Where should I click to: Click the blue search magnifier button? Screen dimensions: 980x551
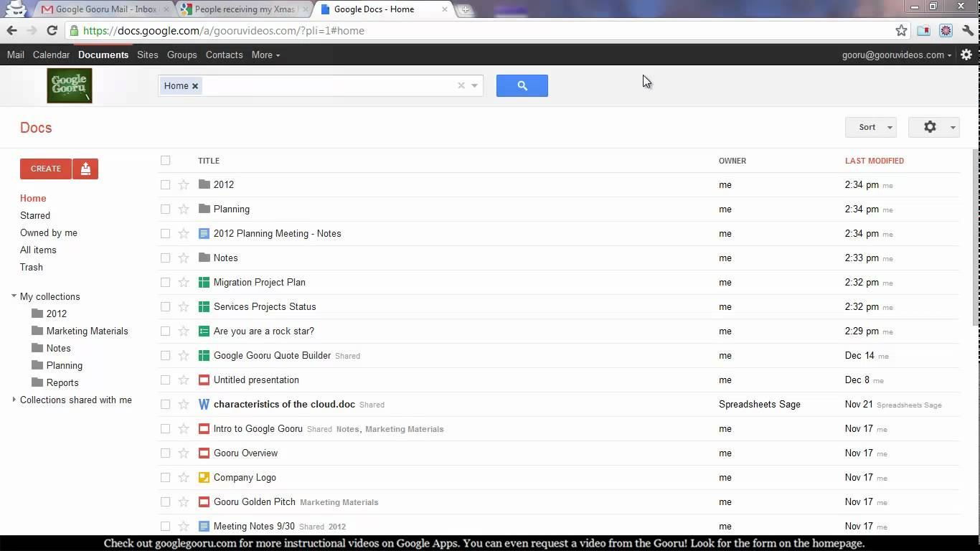coord(522,85)
